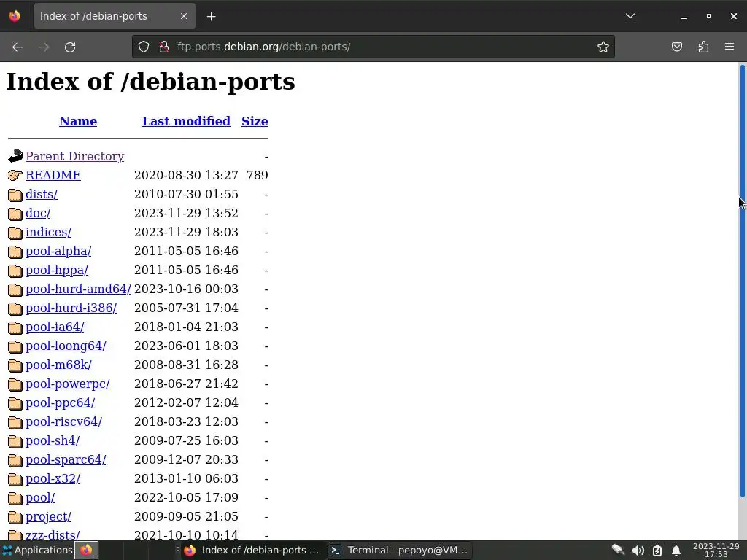This screenshot has width=747, height=560.
Task: Open the pool-x32/ directory link
Action: [x=53, y=478]
